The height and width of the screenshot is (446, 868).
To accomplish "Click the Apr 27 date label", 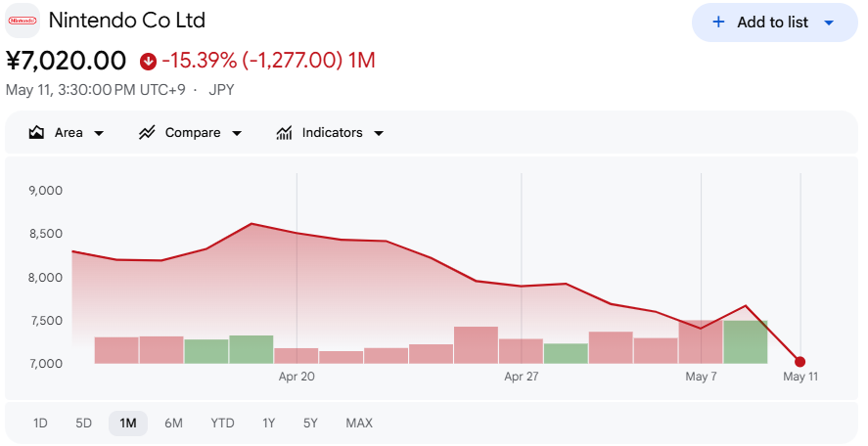I will tap(521, 377).
